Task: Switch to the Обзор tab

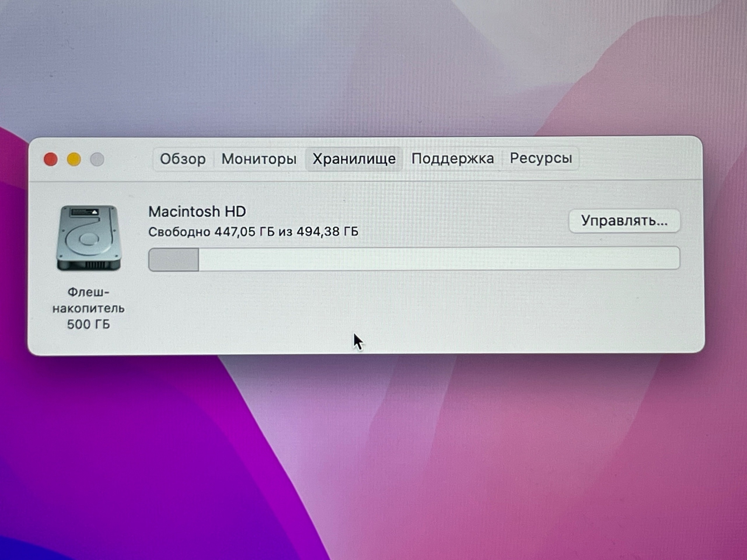Action: click(183, 159)
